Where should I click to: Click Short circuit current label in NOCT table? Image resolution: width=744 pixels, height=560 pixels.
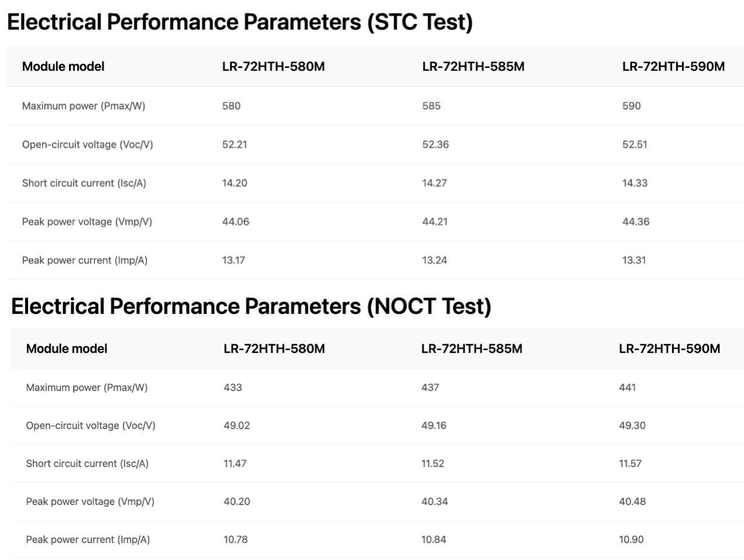click(x=87, y=464)
